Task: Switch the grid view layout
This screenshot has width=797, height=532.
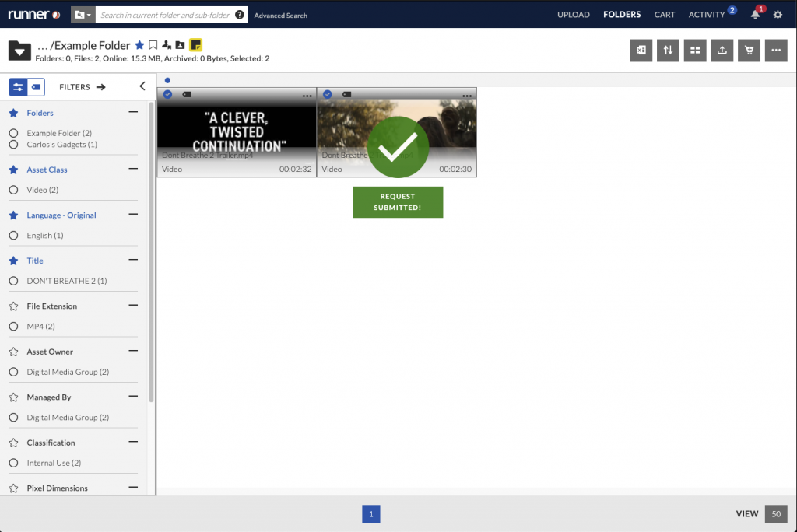Action: [x=695, y=51]
